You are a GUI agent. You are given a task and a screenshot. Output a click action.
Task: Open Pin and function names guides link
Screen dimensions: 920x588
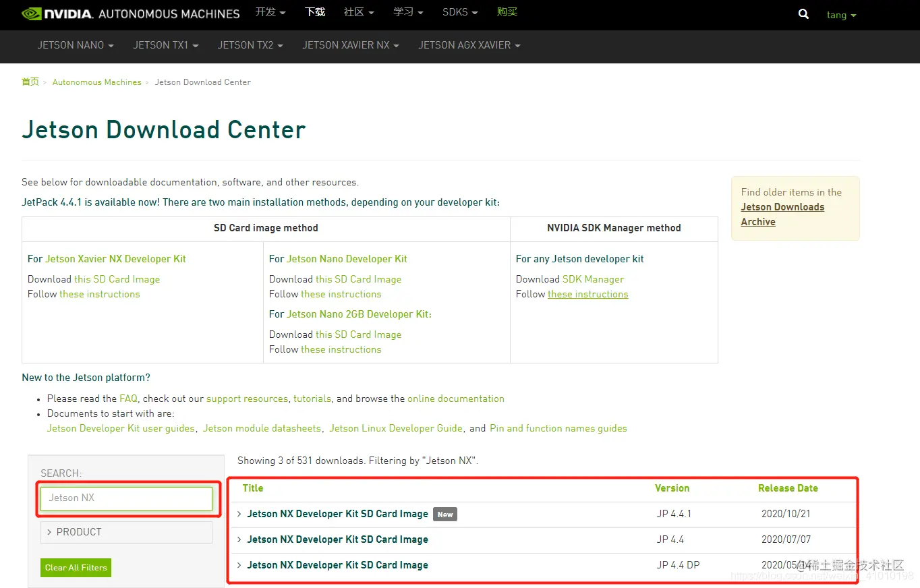click(558, 428)
